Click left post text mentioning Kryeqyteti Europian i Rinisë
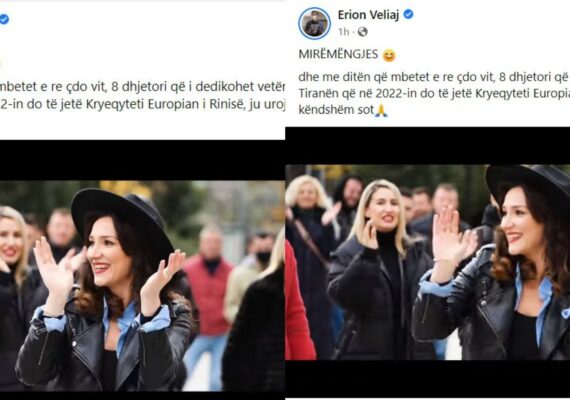 click(142, 104)
